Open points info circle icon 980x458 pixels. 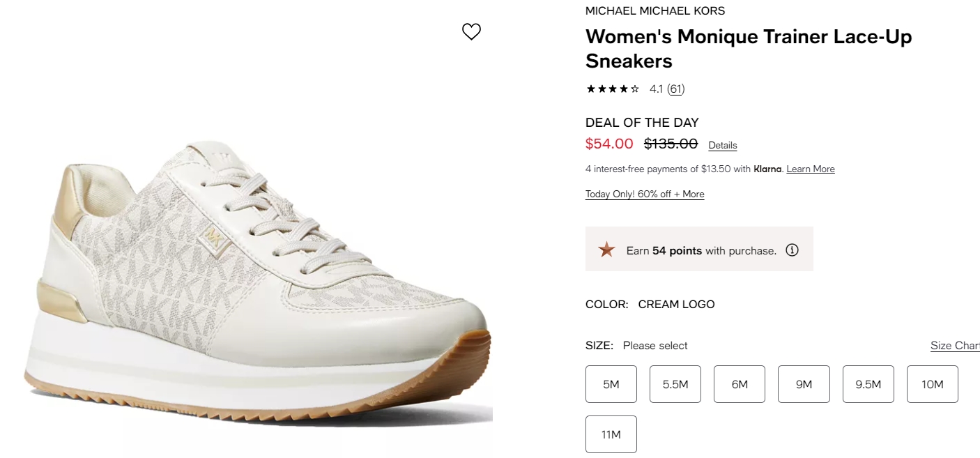tap(792, 250)
